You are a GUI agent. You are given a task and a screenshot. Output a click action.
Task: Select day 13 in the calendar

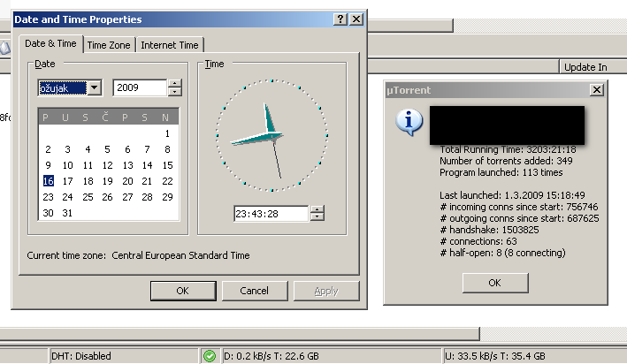(x=127, y=165)
